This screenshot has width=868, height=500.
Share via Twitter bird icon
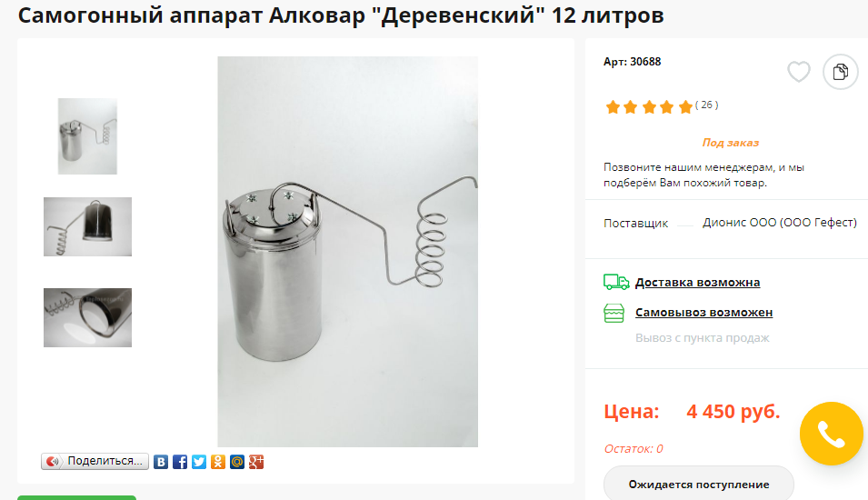(199, 462)
